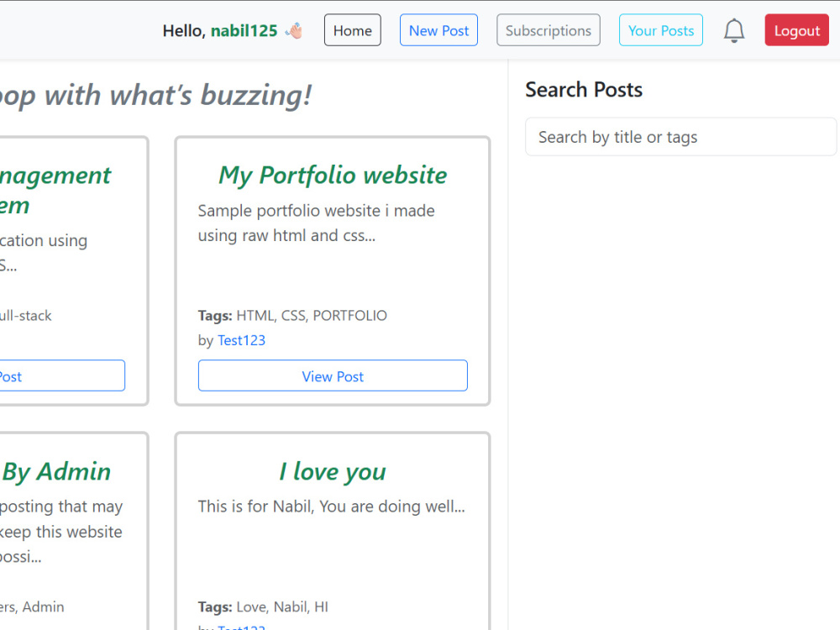Screen dimensions: 840x630
Task: Click the waving hand next to the greeting
Action: [x=294, y=29]
